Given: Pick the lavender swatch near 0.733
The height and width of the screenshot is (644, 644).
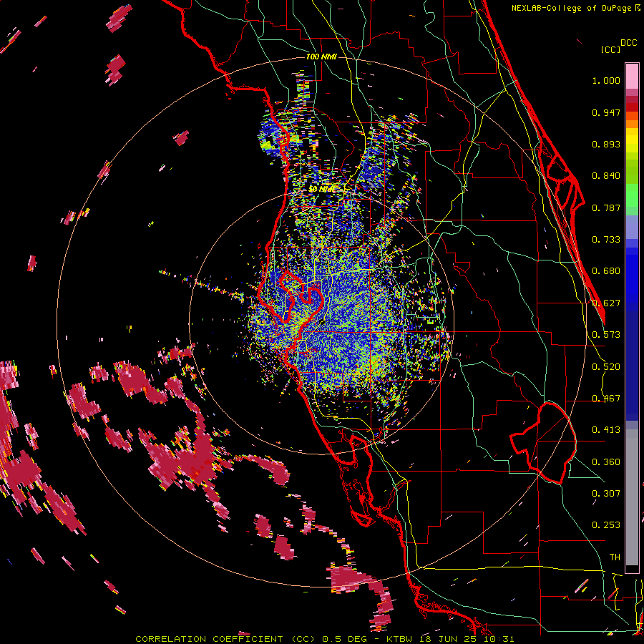Looking at the screenshot, I should (632, 228).
